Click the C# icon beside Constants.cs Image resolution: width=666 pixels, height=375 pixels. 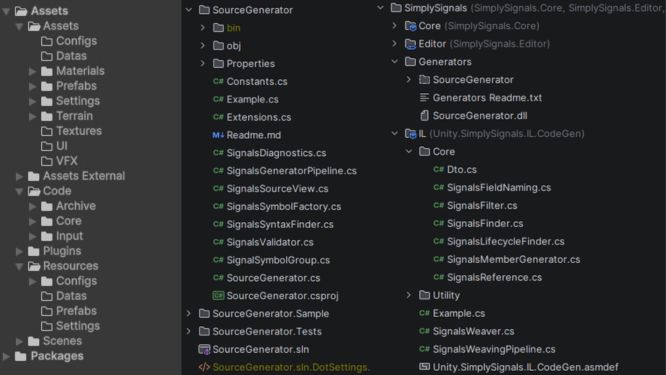coord(218,81)
